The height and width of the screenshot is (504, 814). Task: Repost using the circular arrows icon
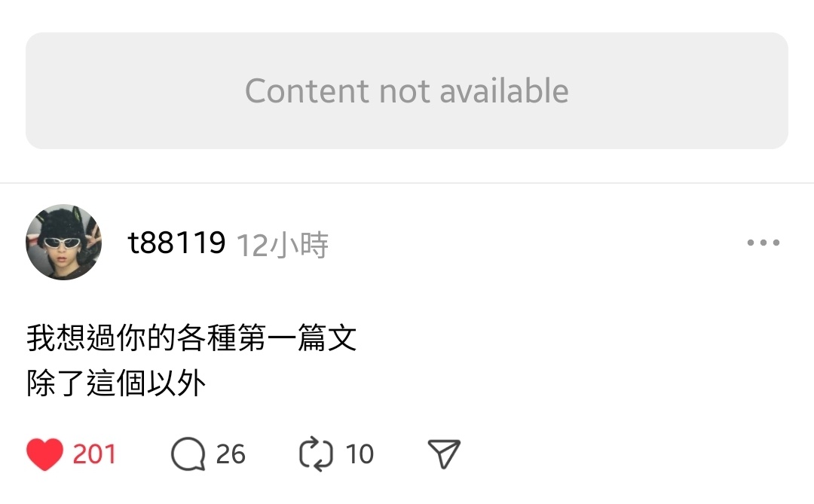tap(316, 454)
